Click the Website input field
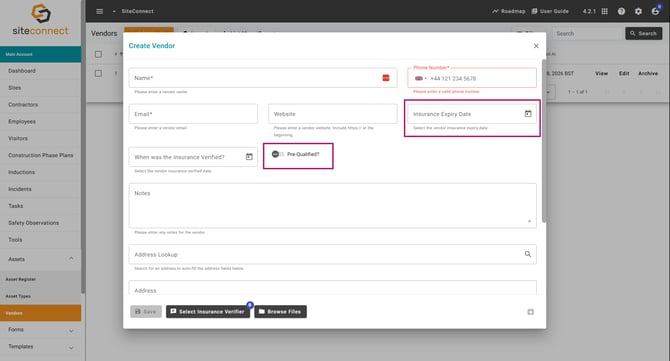The width and height of the screenshot is (670, 361). (332, 114)
